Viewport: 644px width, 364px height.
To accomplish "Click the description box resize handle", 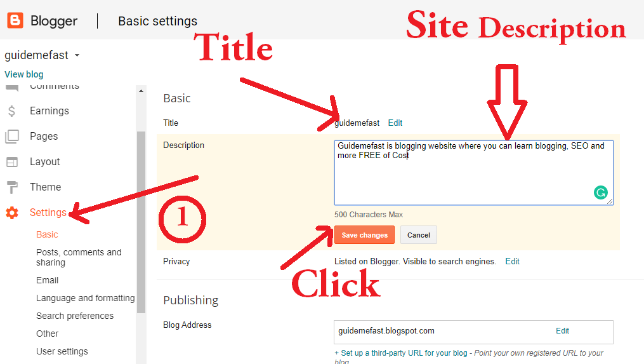I will coord(610,201).
